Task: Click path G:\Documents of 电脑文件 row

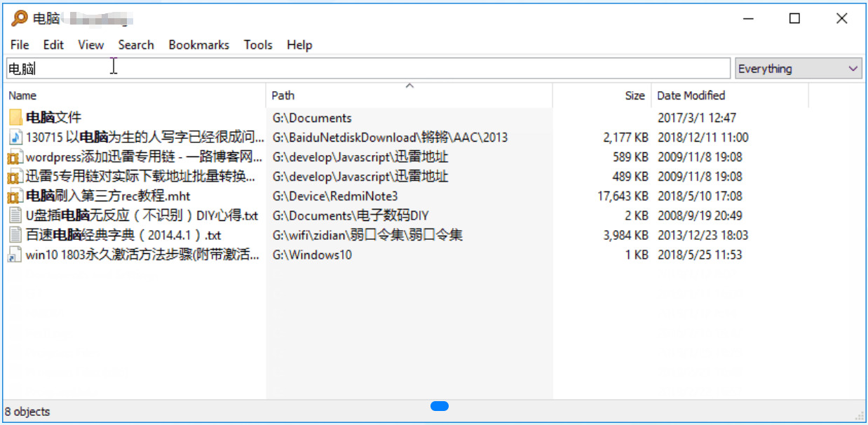Action: pos(312,118)
